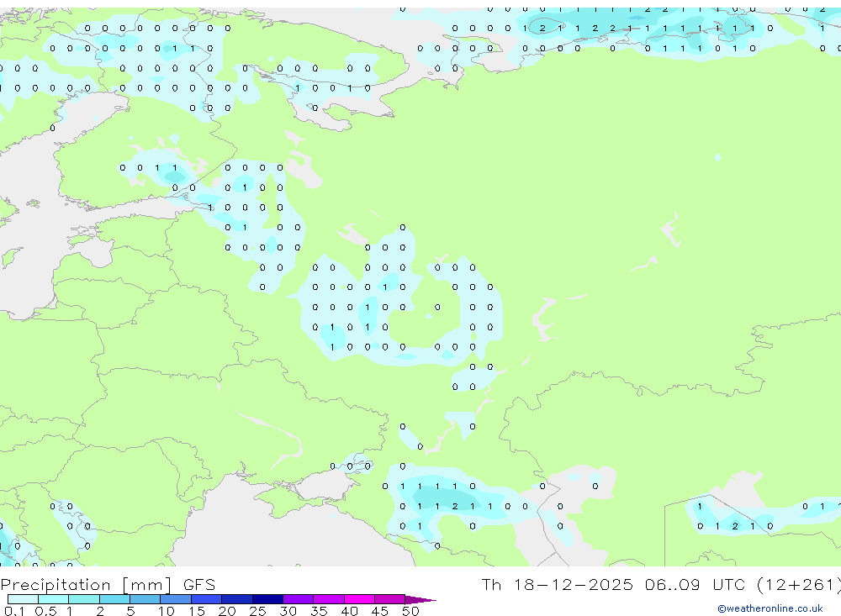Viewport: 841px width, 616px height.
Task: Click the '(12+261' forecast offset text
Action: [798, 585]
